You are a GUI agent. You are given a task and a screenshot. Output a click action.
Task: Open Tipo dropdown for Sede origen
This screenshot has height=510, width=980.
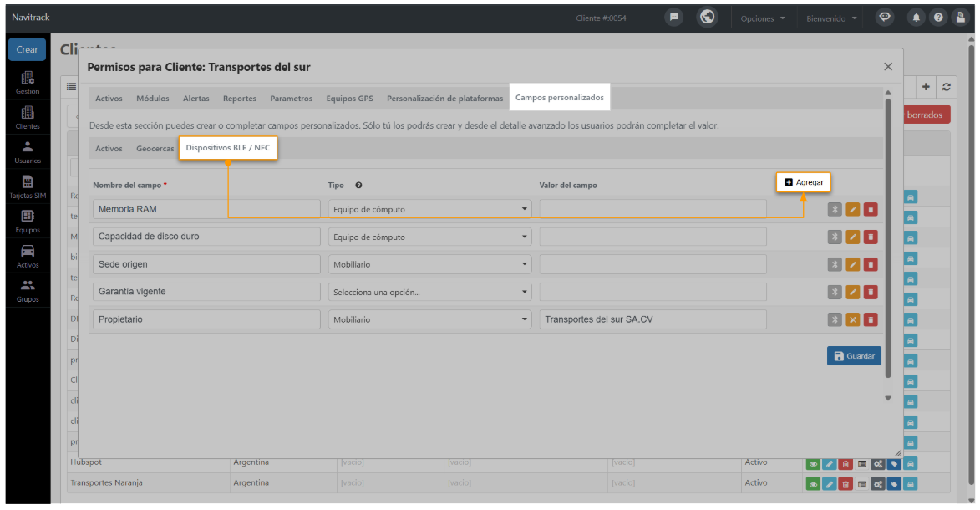tap(430, 264)
